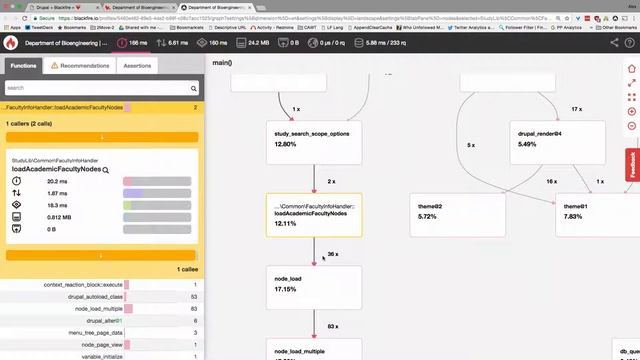
Task: Select variable_initialize function row
Action: (x=102, y=356)
